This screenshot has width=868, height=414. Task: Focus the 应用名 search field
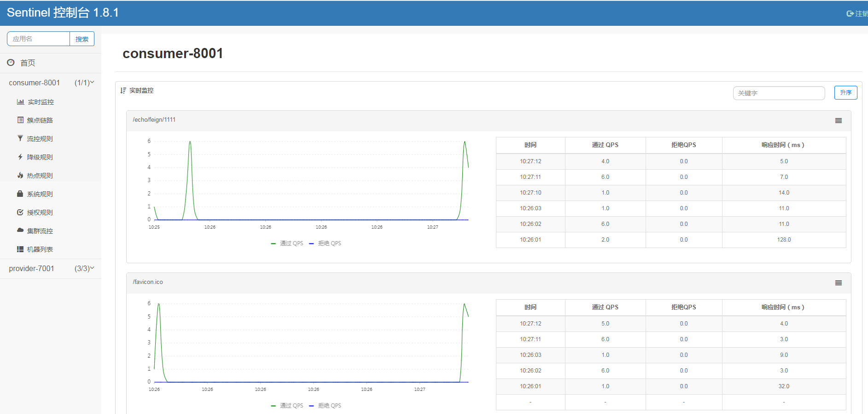(38, 39)
